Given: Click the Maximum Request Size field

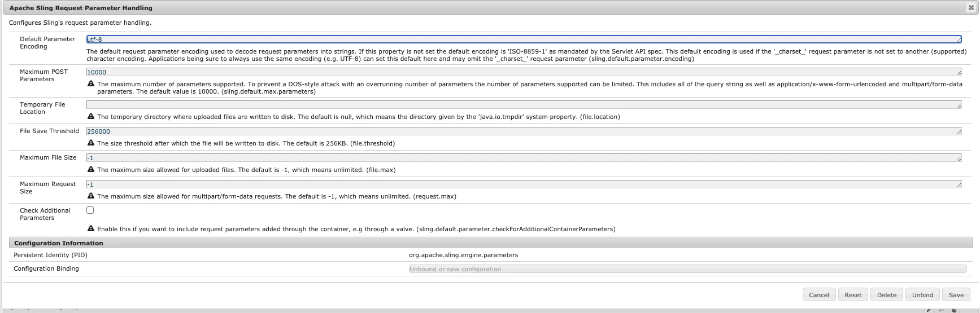Looking at the screenshot, I should (x=524, y=184).
